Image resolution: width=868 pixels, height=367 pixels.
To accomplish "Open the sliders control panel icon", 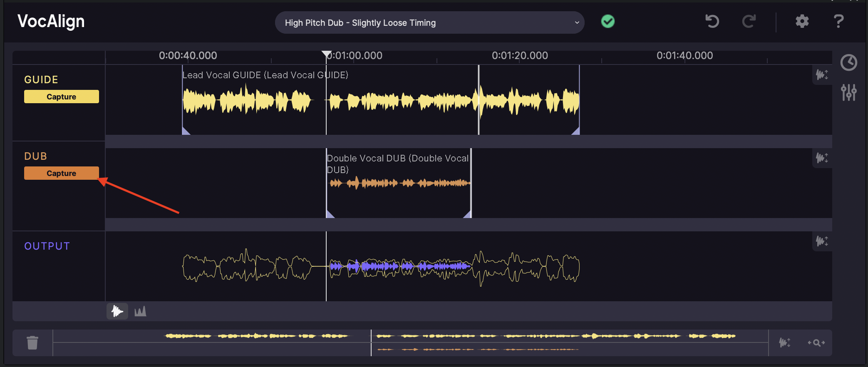I will [x=848, y=92].
